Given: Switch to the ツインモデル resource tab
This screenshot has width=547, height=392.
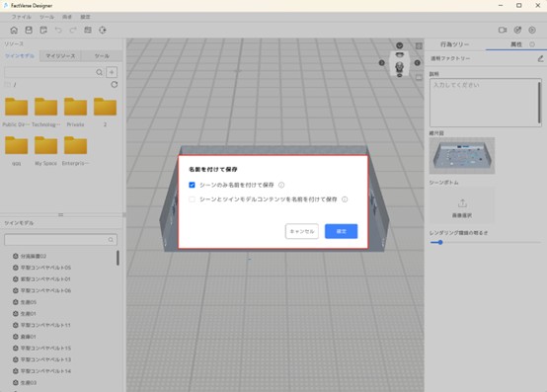Looking at the screenshot, I should [20, 56].
